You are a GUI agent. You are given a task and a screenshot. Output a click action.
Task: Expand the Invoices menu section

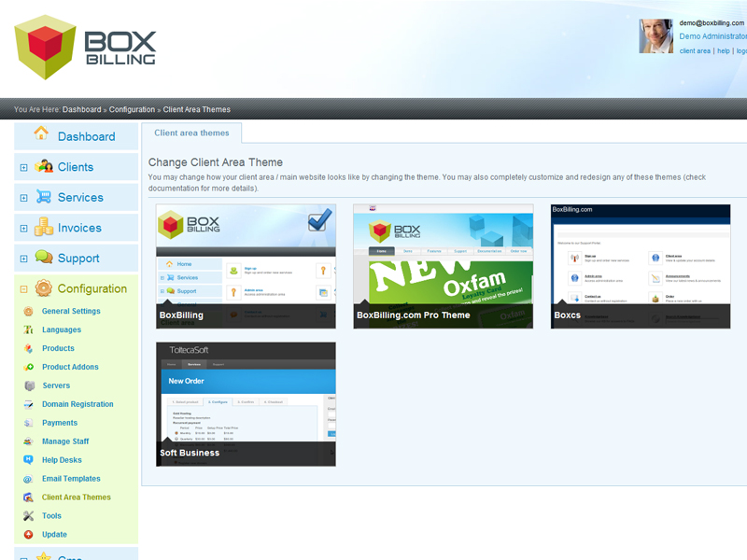(24, 229)
